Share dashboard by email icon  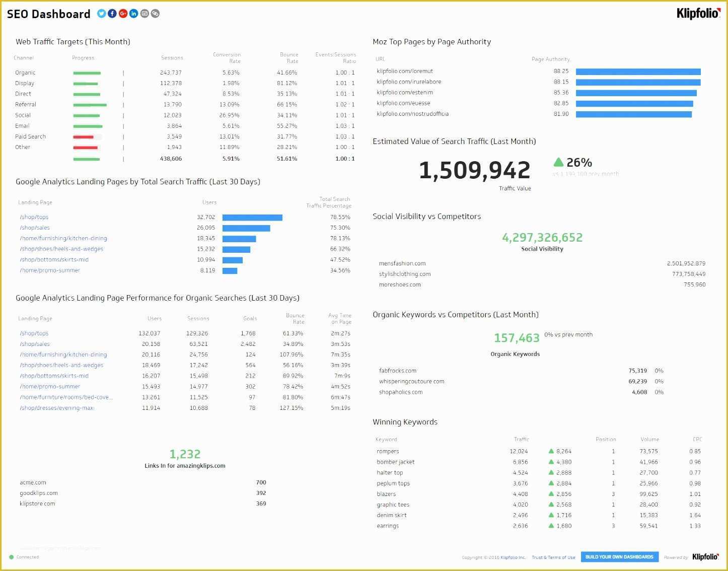(x=144, y=14)
